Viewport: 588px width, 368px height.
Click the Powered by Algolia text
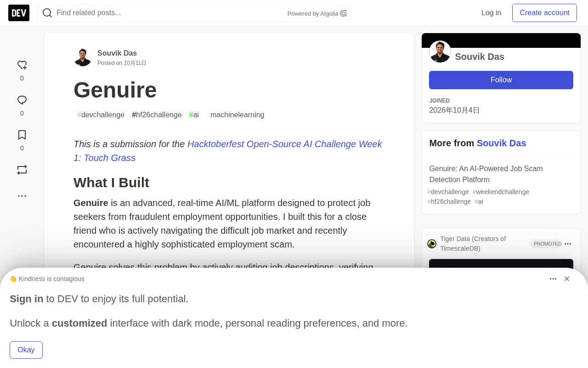tap(313, 14)
